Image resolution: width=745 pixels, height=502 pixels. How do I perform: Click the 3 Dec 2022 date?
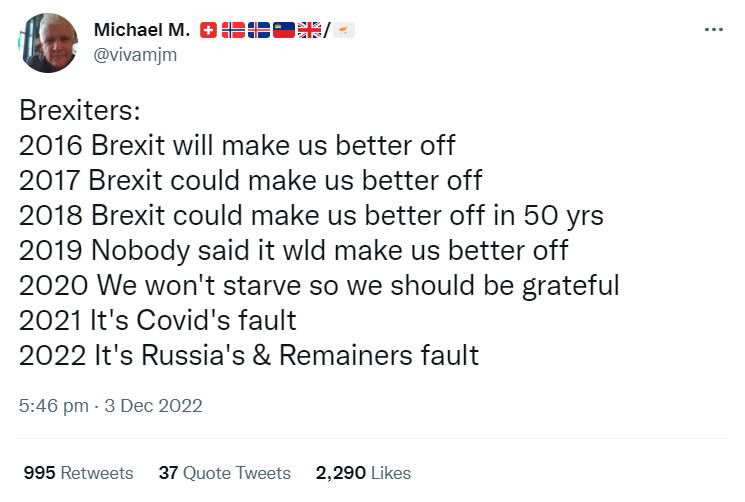pyautogui.click(x=152, y=406)
